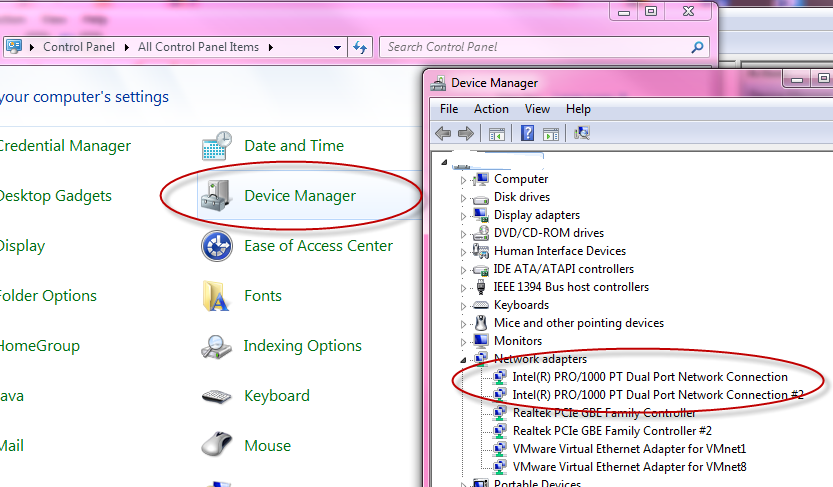833x487 pixels.
Task: Click the Indexing Options icon
Action: pyautogui.click(x=216, y=346)
